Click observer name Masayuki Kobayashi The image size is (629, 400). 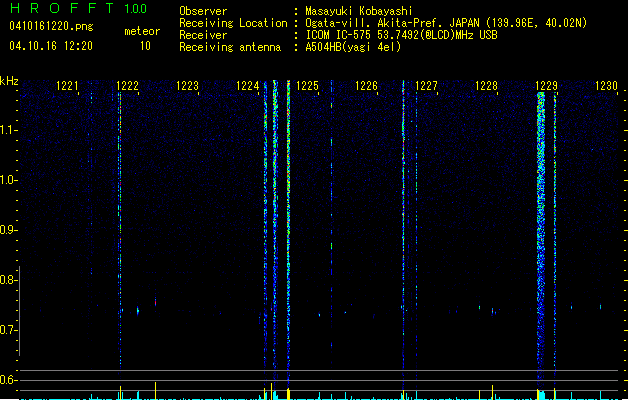(x=359, y=11)
